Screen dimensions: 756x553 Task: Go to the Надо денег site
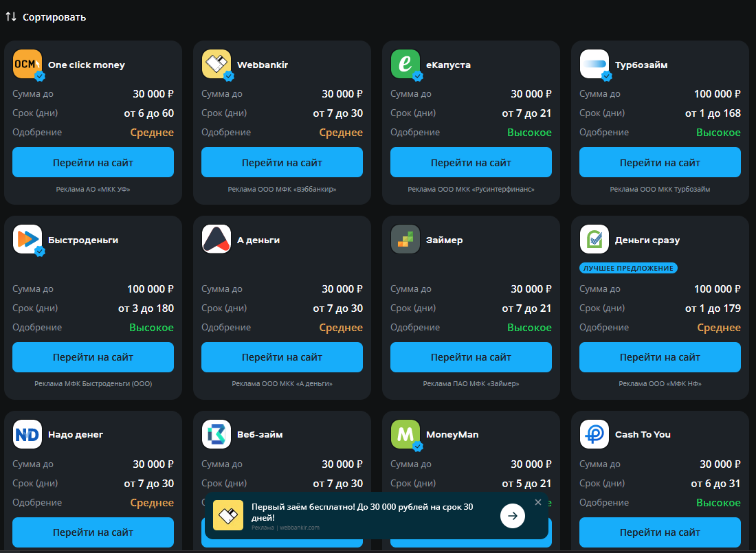click(x=93, y=532)
